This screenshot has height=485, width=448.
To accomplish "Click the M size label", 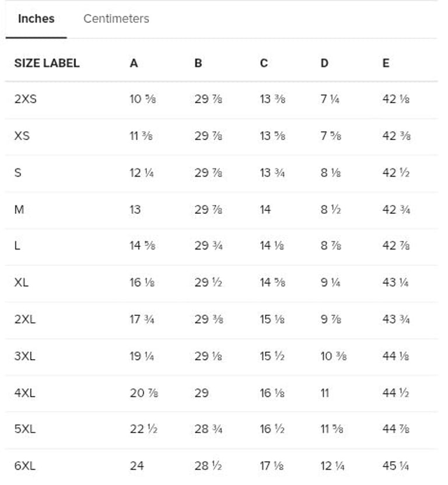I will pos(19,209).
